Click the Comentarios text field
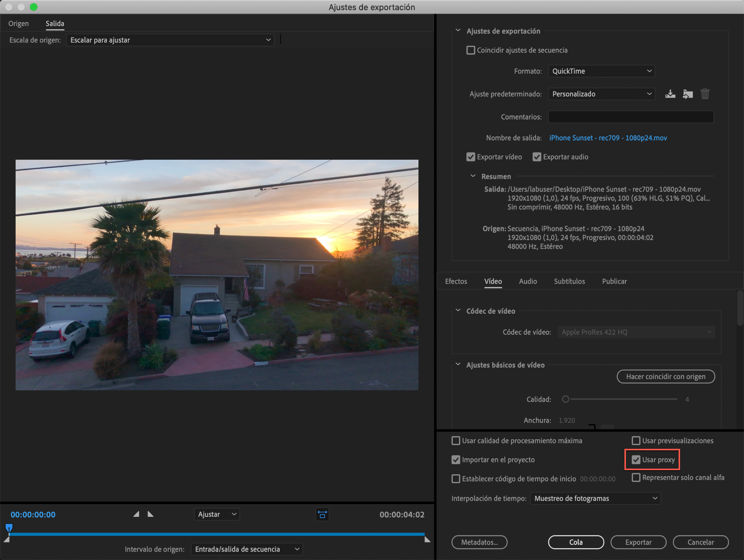 [x=631, y=116]
